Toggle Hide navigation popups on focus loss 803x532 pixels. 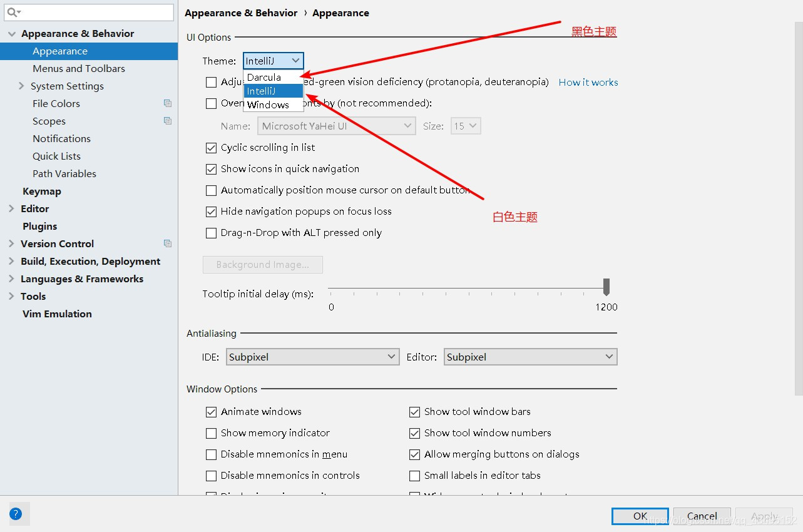pyautogui.click(x=212, y=212)
